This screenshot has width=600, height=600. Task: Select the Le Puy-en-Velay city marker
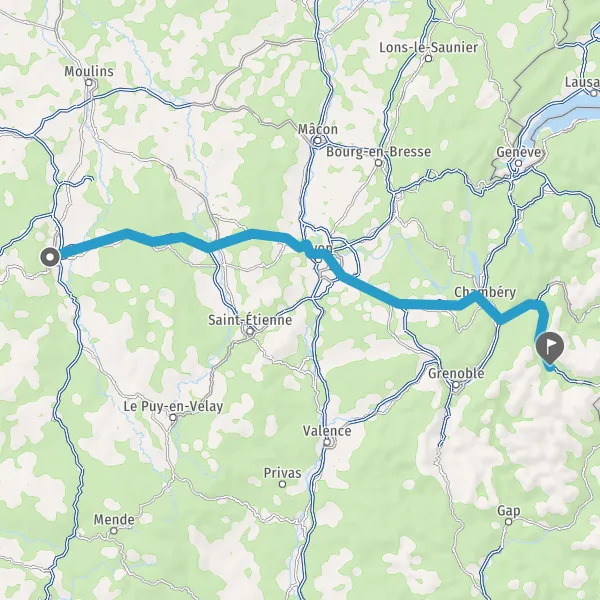tap(173, 417)
